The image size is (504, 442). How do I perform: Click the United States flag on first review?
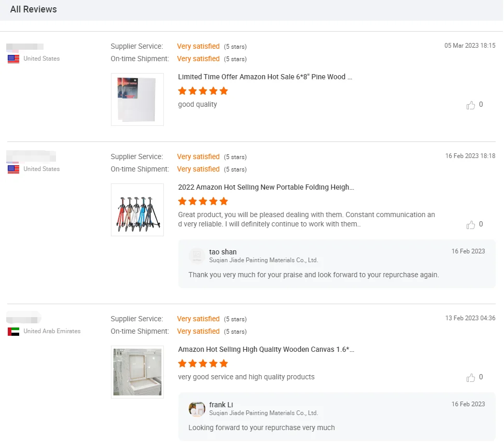tap(13, 59)
